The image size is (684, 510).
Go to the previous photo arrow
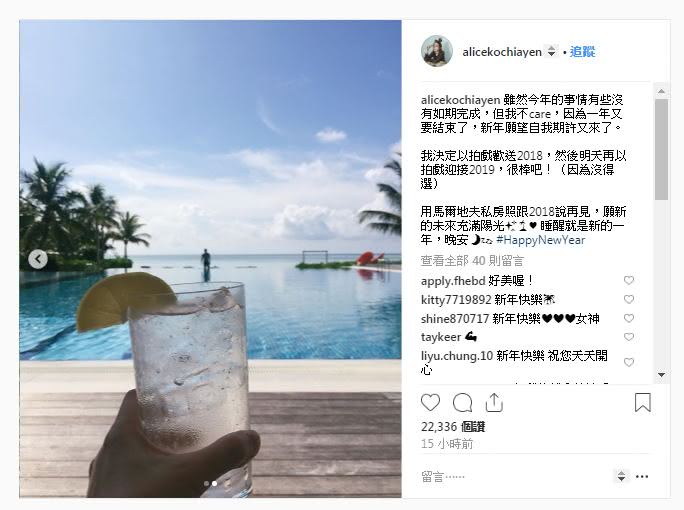pyautogui.click(x=38, y=259)
